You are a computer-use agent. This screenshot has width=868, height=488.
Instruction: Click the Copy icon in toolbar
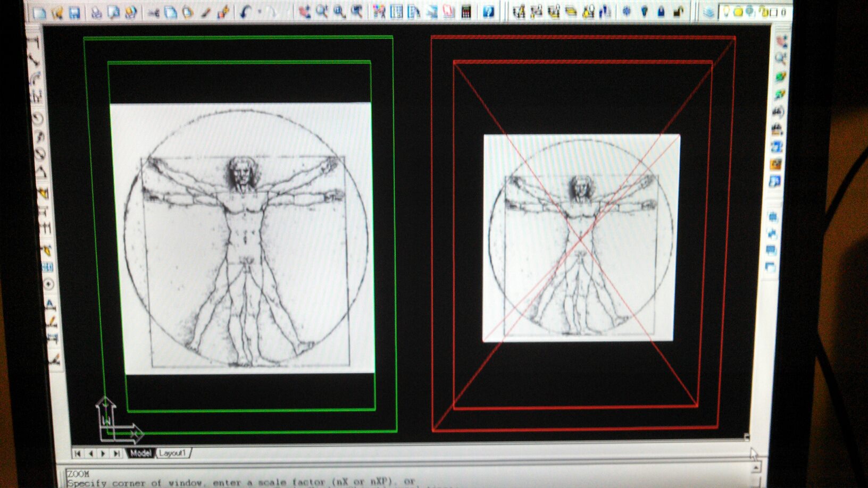click(171, 12)
